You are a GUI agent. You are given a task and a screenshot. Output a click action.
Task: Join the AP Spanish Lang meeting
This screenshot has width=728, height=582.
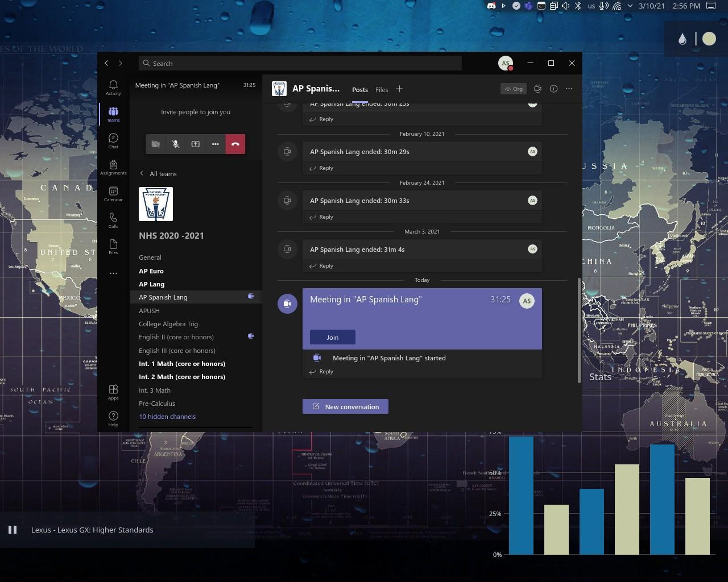[x=333, y=337]
